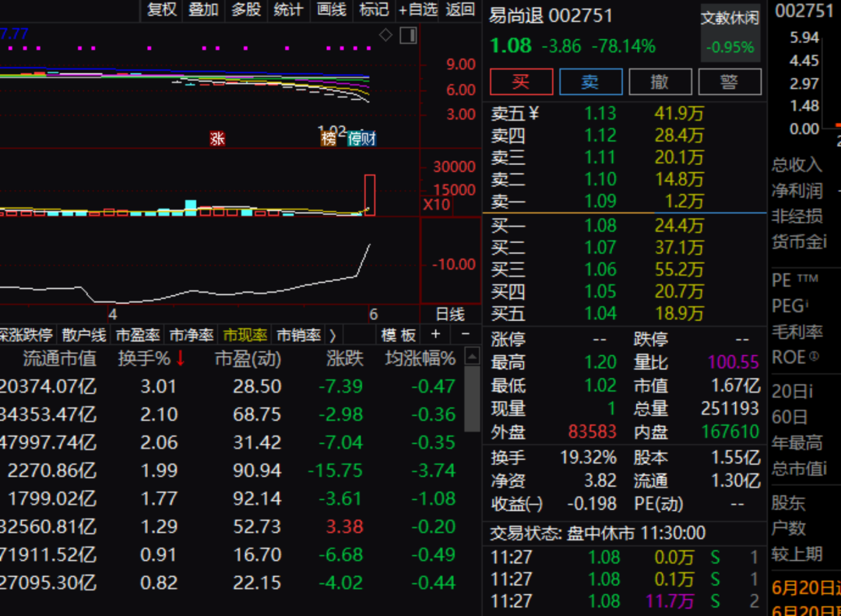Click the 停财 badge on the chart

[x=361, y=139]
